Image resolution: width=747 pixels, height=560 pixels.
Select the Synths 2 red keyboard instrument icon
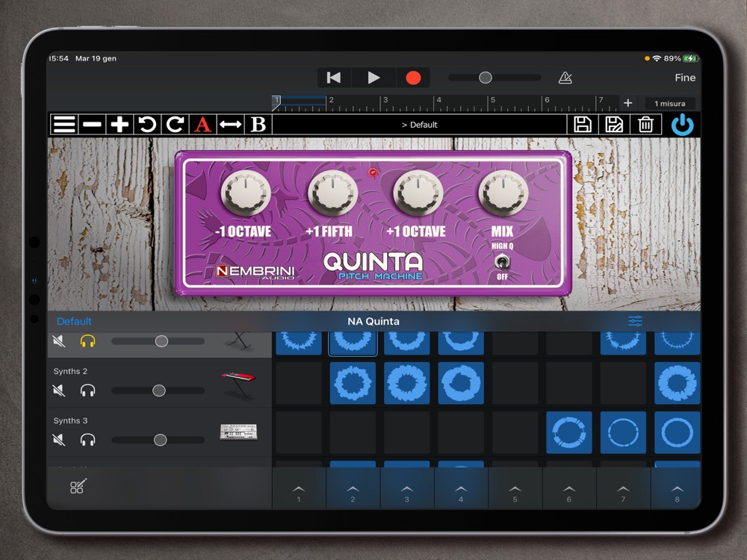[x=238, y=384]
